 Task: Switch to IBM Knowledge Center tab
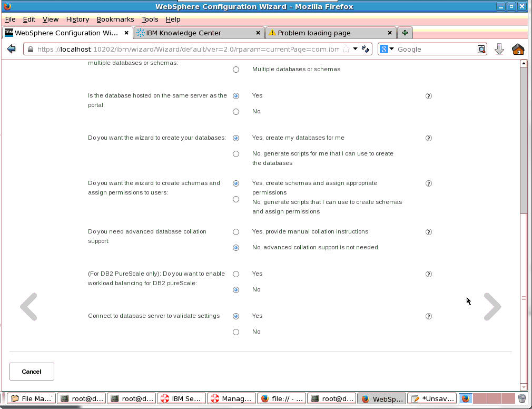pyautogui.click(x=199, y=33)
